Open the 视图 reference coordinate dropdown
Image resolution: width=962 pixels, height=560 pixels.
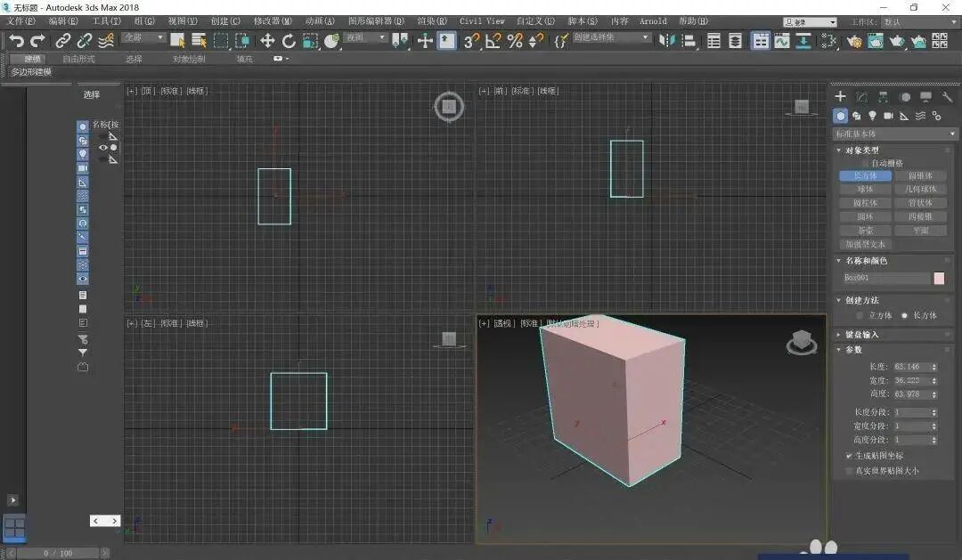365,38
